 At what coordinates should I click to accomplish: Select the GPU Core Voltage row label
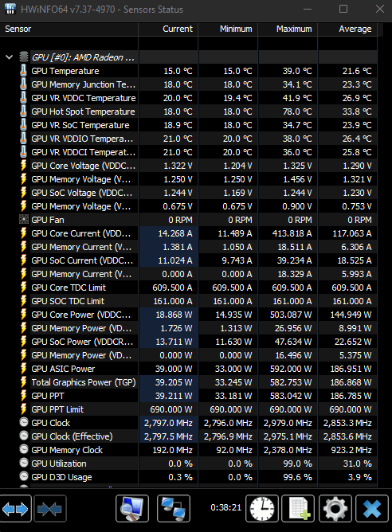tap(83, 166)
